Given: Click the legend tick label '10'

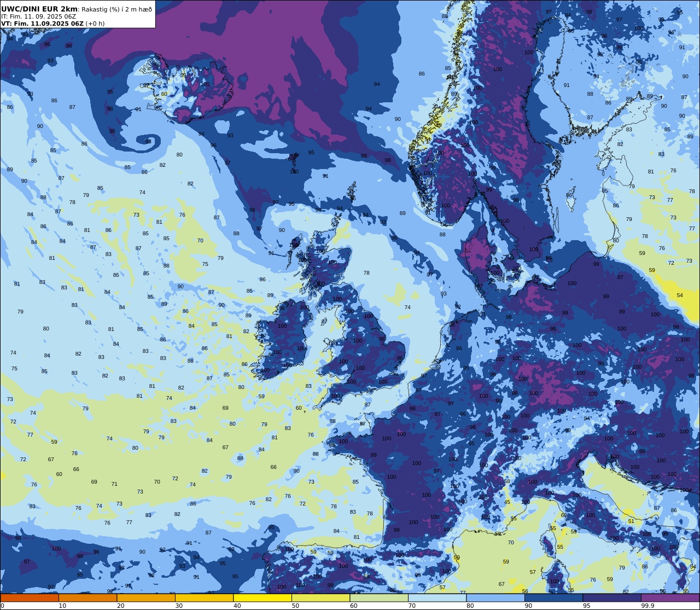Looking at the screenshot, I should pos(62,606).
